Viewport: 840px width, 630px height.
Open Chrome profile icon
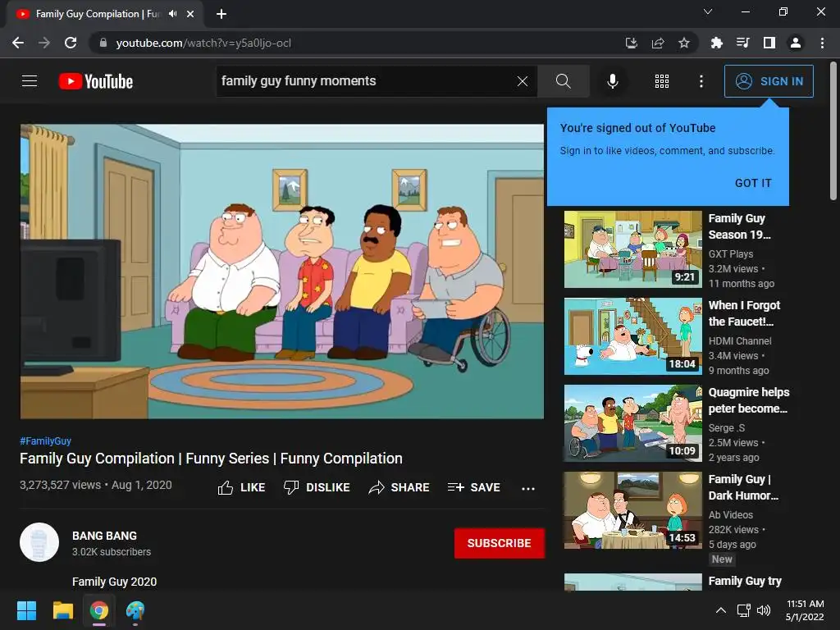[x=796, y=43]
